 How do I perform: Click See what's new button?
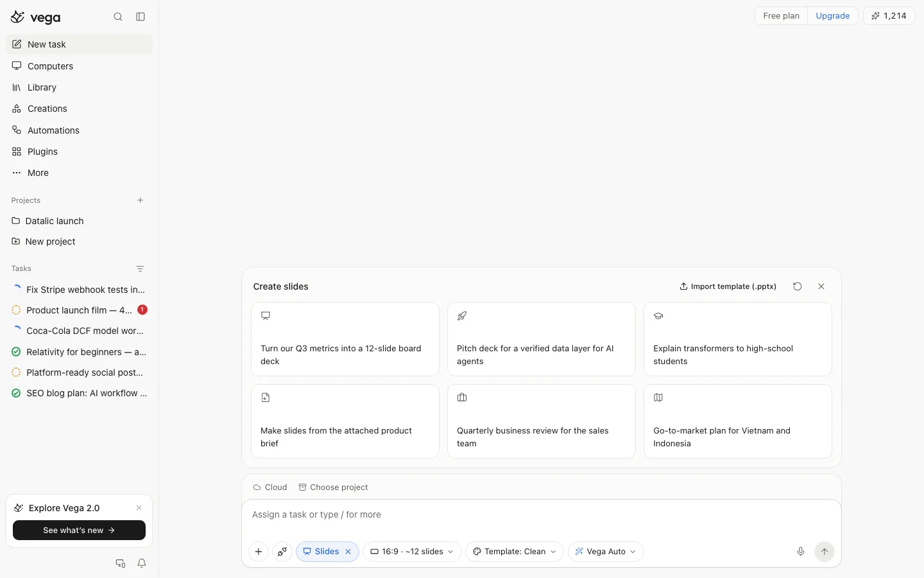click(x=79, y=530)
